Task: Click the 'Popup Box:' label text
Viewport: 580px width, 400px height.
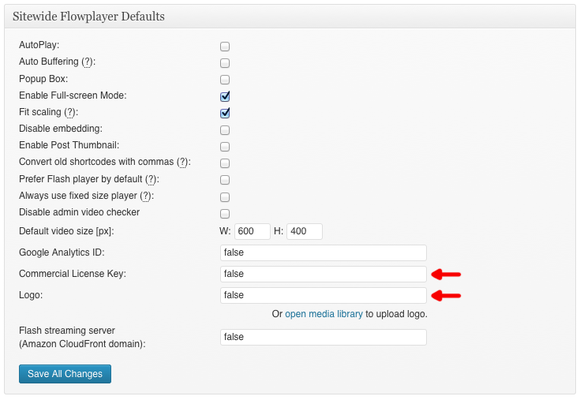Action: click(43, 79)
